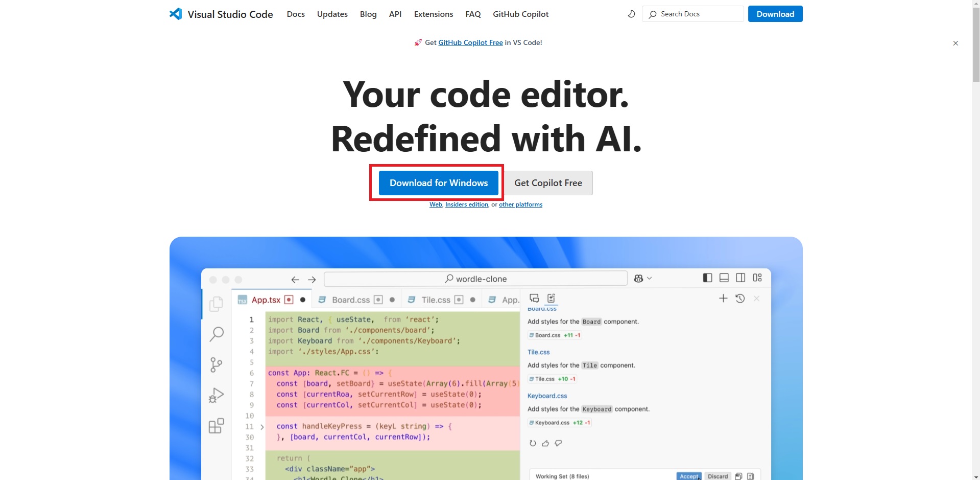The image size is (980, 480).
Task: Close the Copilot panel with the X
Action: (757, 298)
